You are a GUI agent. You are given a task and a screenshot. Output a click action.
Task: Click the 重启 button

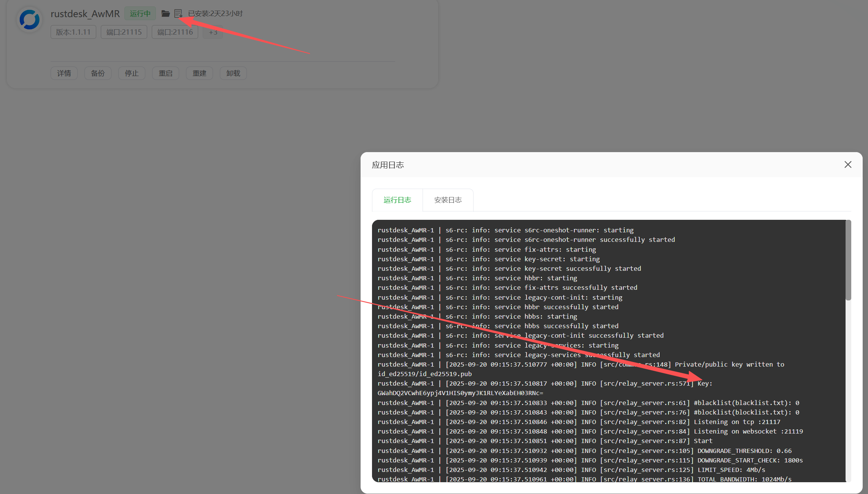(x=165, y=73)
